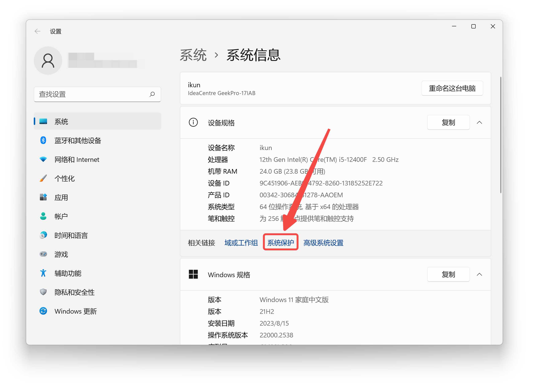Viewport: 533px width, 392px height.
Task: Click the search magnifier icon
Action: (x=152, y=94)
